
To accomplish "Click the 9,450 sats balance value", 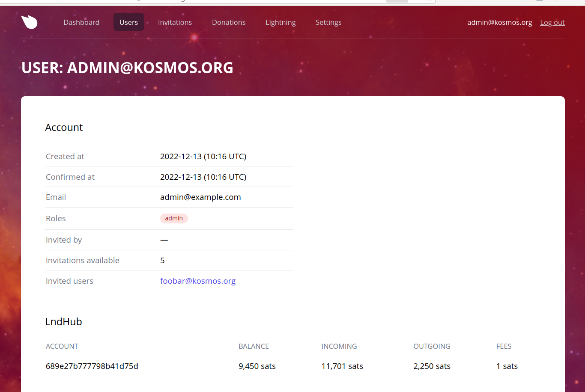I will click(257, 366).
